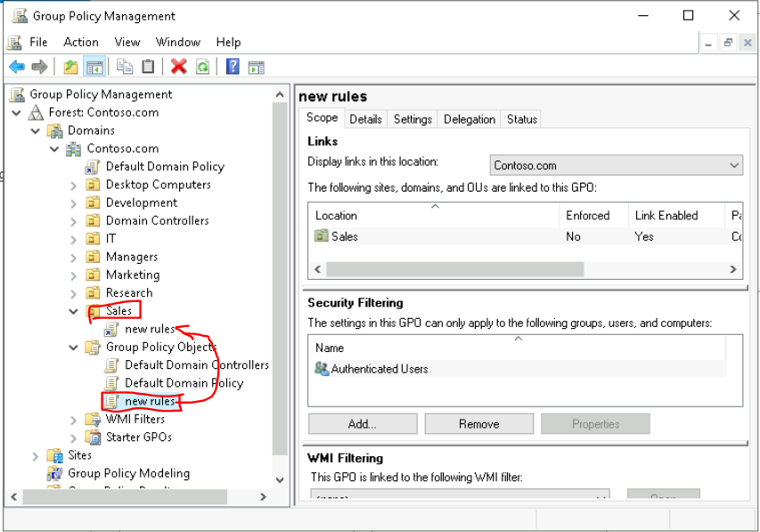Viewport: 760px width, 532px height.
Task: Open the Action menu
Action: coord(81,42)
